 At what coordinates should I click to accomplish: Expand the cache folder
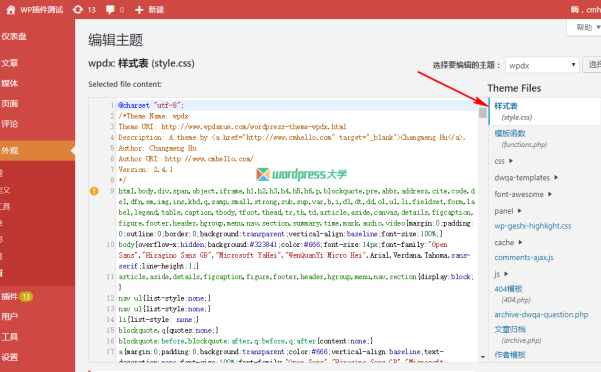pyautogui.click(x=508, y=243)
